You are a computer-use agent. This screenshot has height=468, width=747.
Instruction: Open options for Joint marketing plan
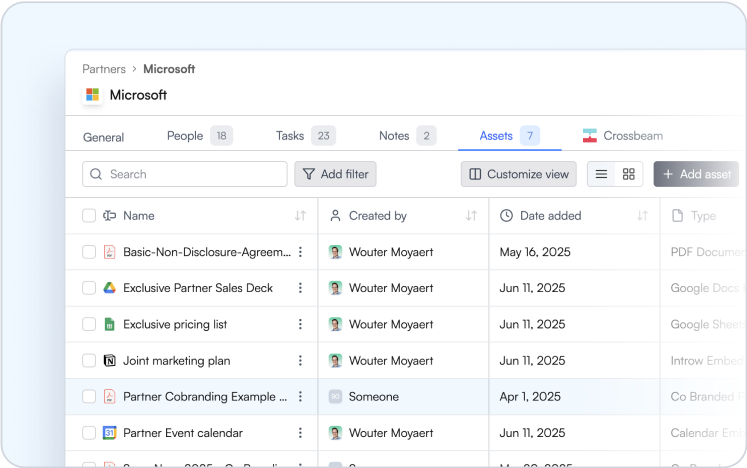pyautogui.click(x=300, y=360)
